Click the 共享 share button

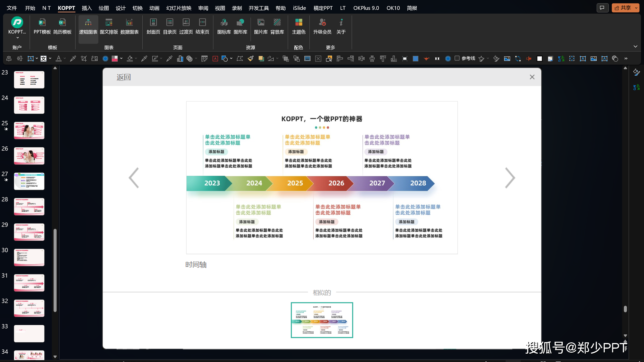click(x=623, y=8)
